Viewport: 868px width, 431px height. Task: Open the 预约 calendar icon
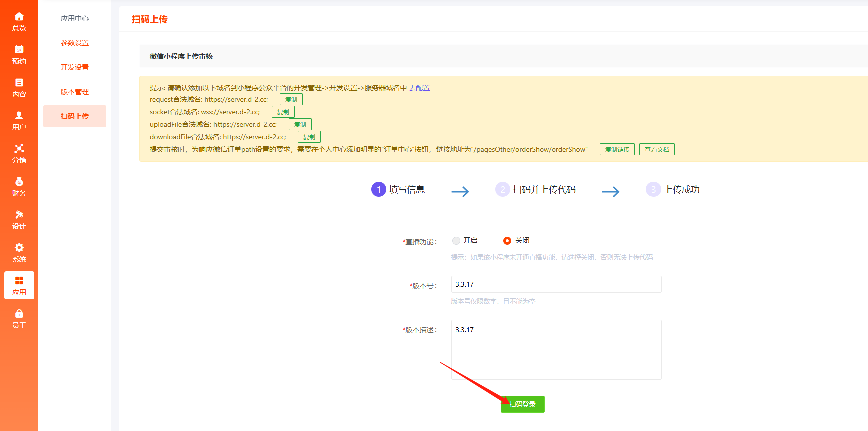pyautogui.click(x=19, y=50)
